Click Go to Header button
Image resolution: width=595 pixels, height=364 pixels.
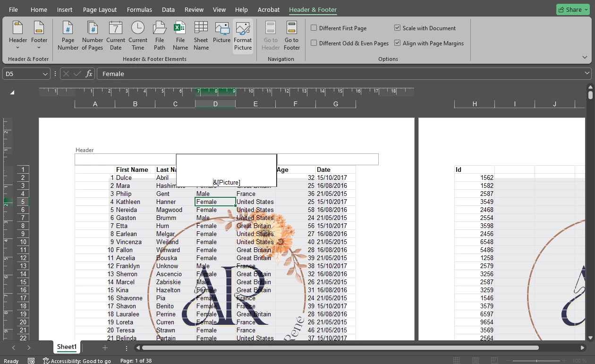coord(271,36)
